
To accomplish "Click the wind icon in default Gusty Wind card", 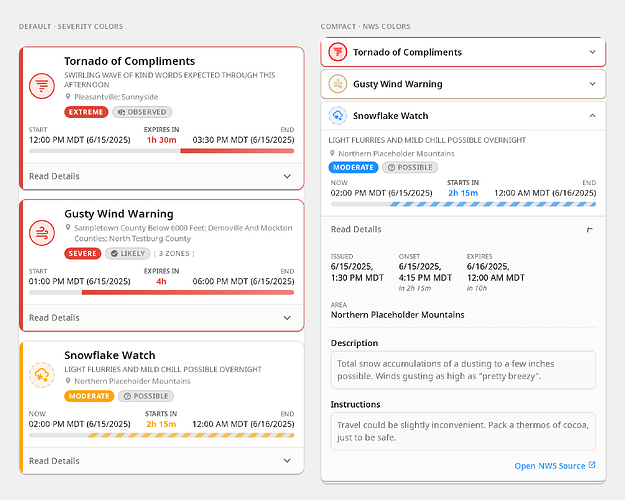I will pos(42,233).
